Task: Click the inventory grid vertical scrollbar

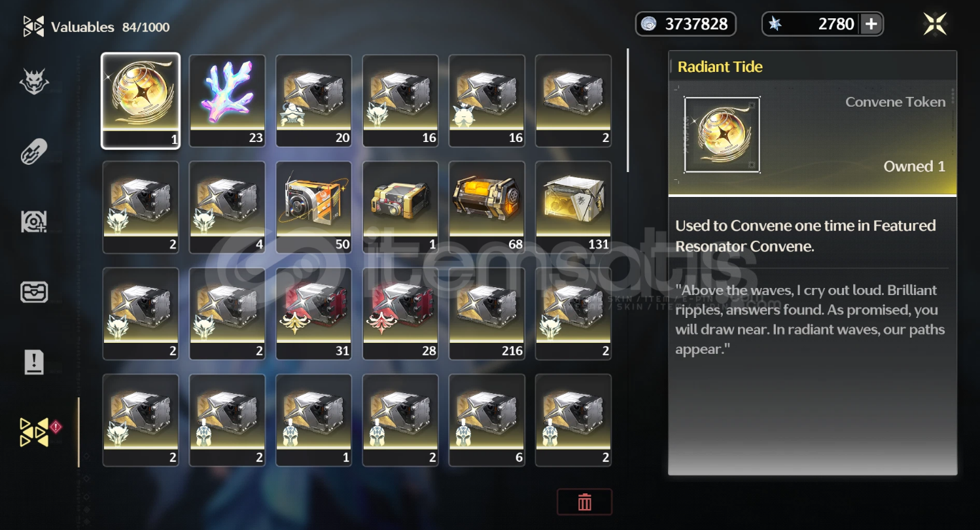Action: (627, 110)
